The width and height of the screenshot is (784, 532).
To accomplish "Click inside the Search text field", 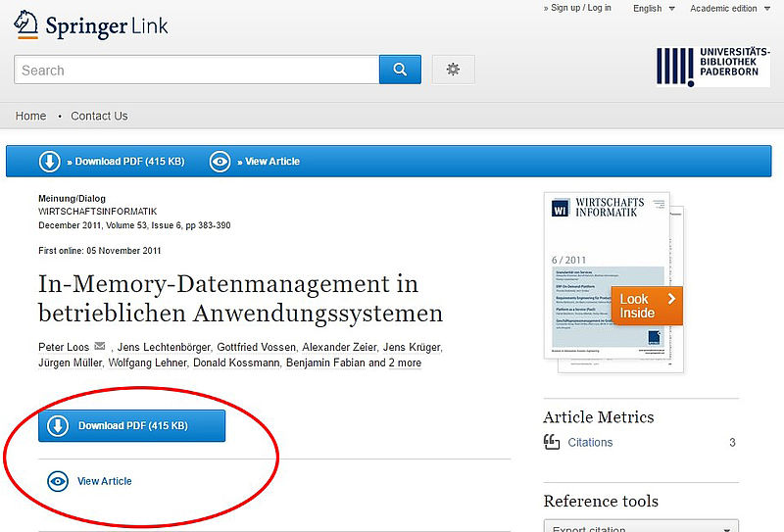I will (197, 70).
